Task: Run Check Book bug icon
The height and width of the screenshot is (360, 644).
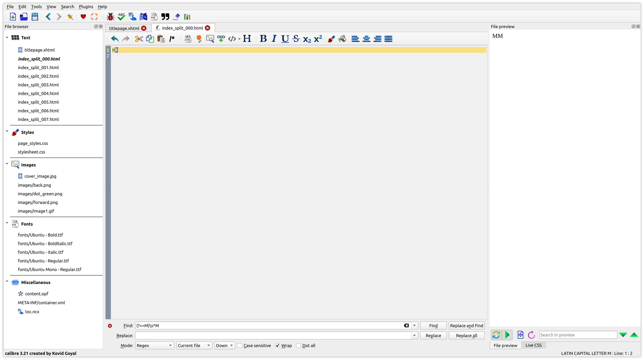Action: [x=110, y=17]
